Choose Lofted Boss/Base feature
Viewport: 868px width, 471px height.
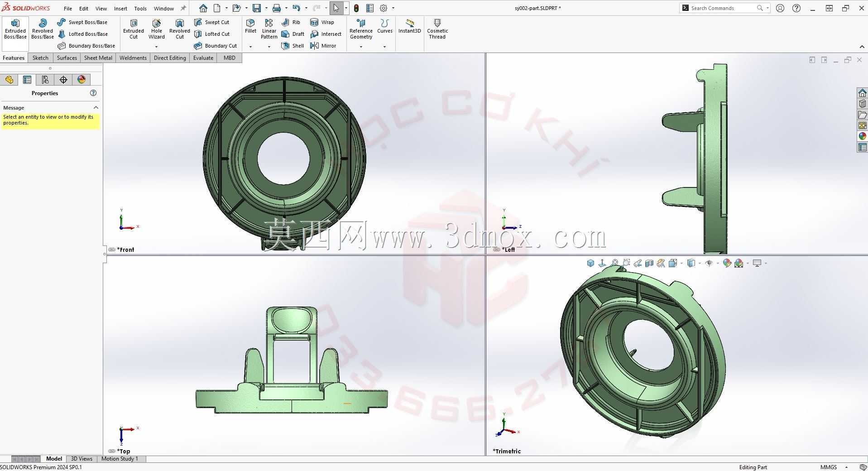[83, 34]
